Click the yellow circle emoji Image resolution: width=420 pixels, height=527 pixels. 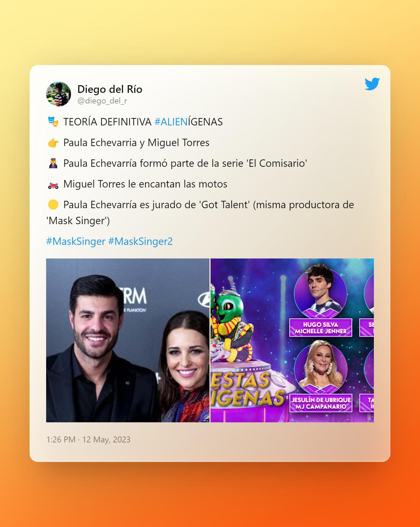coord(53,205)
